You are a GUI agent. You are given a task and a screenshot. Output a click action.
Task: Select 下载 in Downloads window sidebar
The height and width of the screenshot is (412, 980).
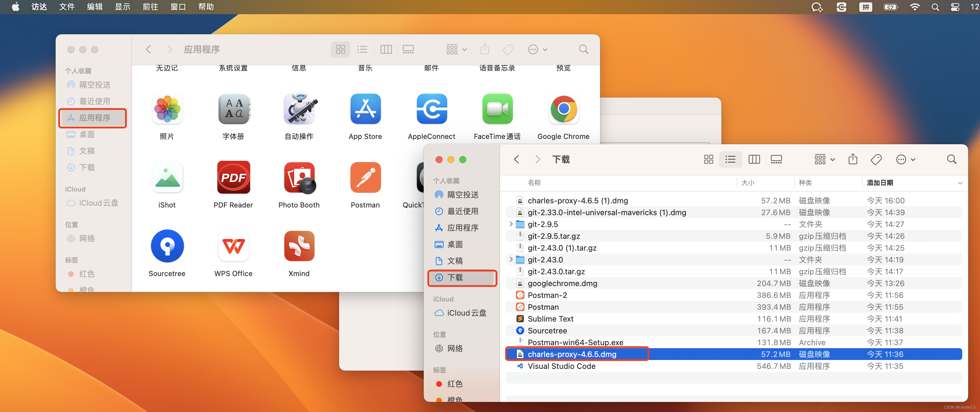click(462, 278)
